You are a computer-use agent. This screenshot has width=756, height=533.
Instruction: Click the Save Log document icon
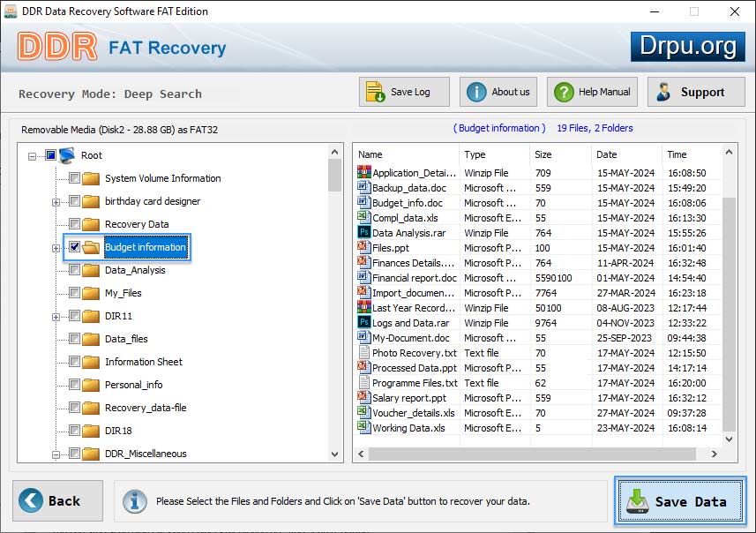375,92
